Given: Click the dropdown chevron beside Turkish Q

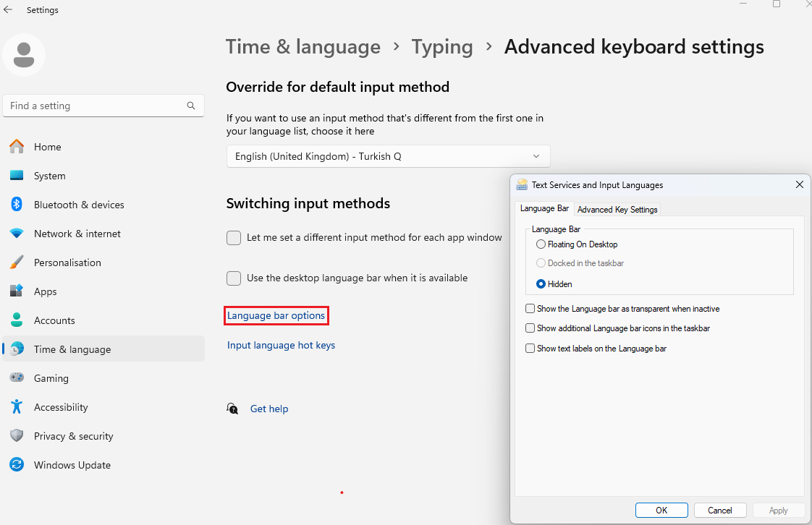Looking at the screenshot, I should pos(536,156).
